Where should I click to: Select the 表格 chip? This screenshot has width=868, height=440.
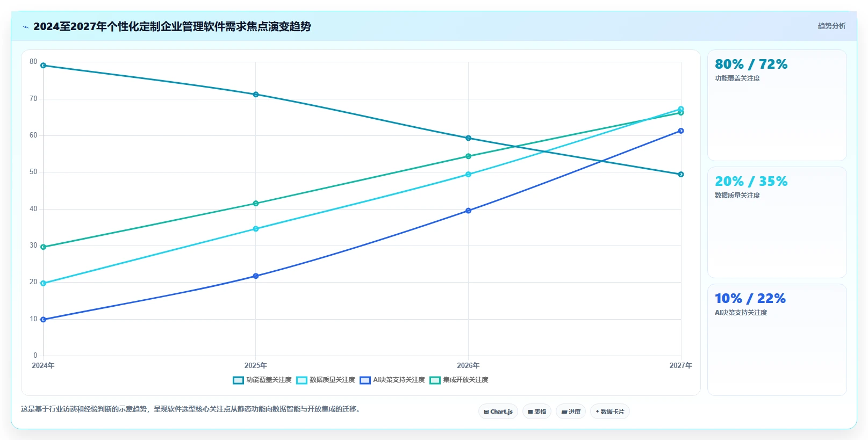click(x=537, y=412)
